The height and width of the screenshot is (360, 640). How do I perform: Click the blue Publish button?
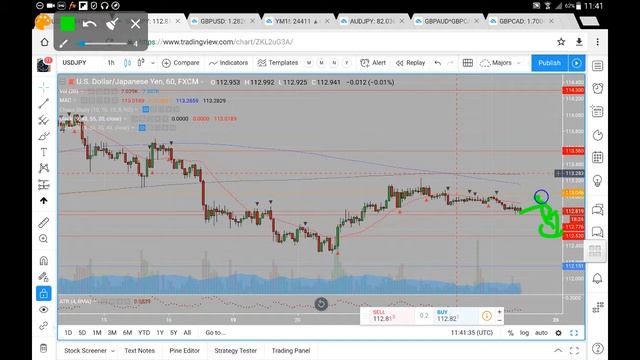tap(549, 63)
